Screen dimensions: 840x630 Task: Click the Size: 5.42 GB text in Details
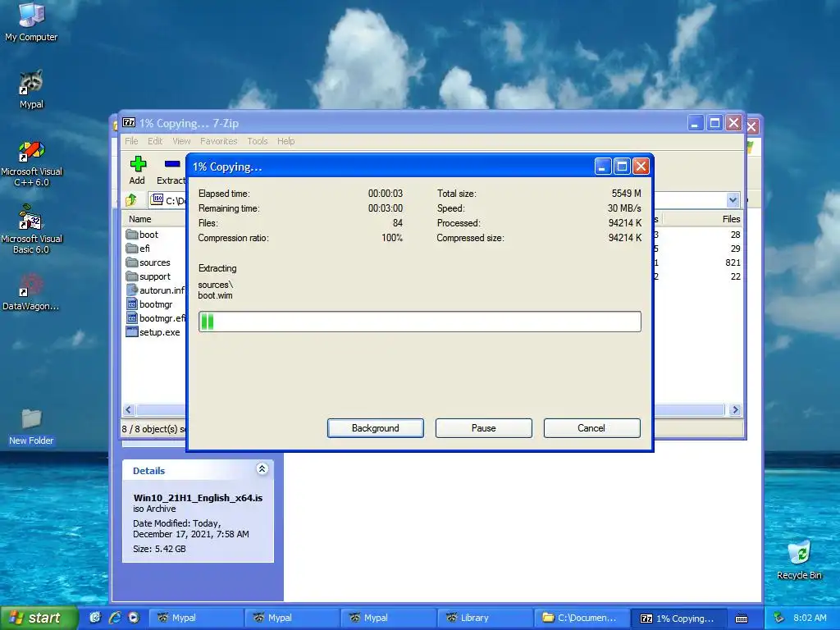159,549
